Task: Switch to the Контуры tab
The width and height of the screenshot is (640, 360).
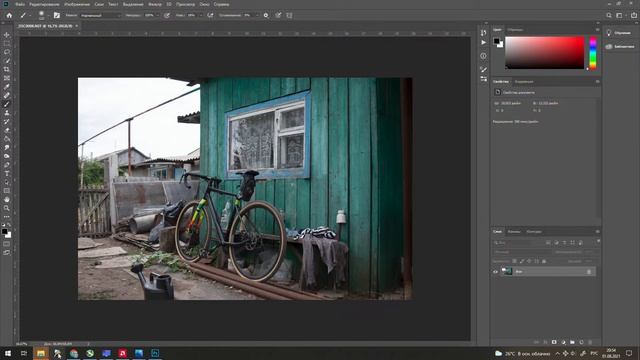Action: pos(533,231)
